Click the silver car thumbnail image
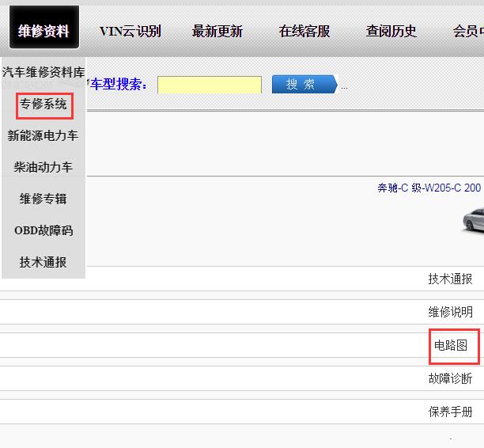The image size is (484, 448). click(473, 220)
